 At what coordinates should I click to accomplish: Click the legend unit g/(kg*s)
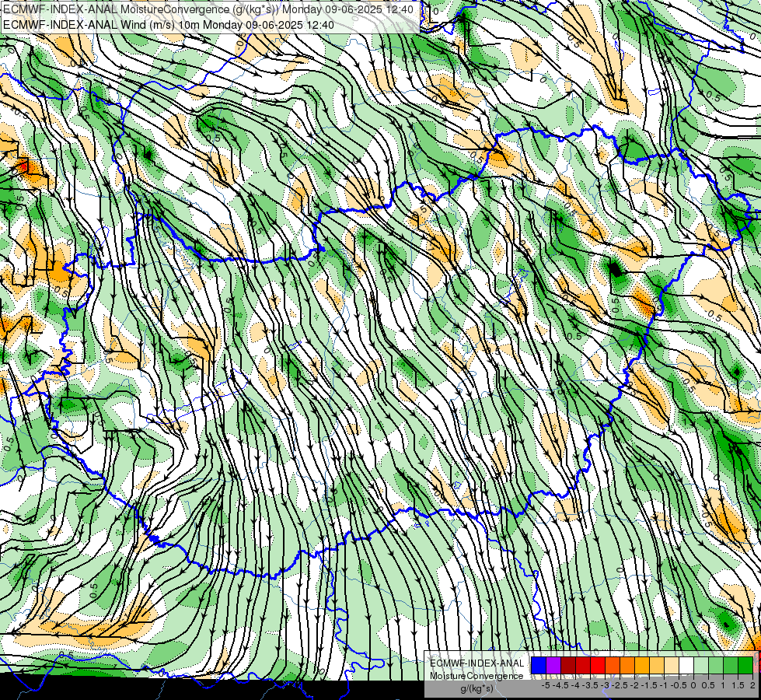[x=476, y=689]
